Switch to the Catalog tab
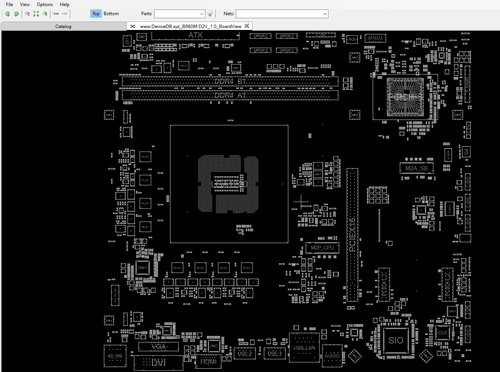 click(63, 26)
